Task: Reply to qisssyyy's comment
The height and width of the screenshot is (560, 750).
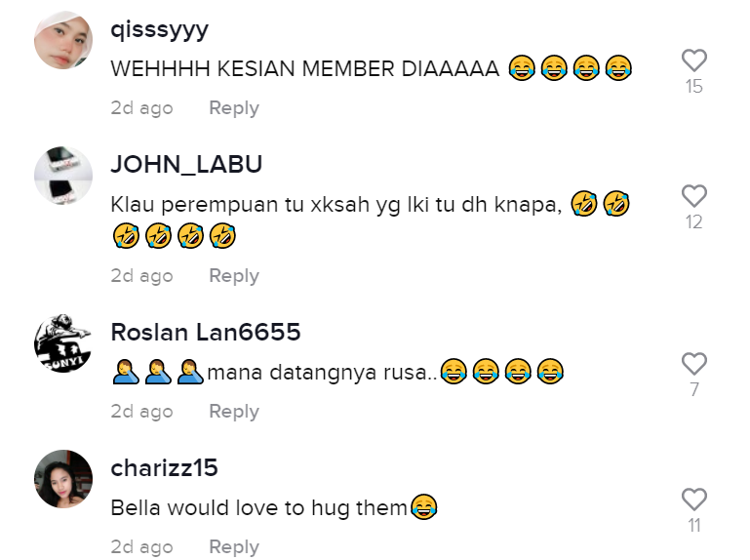Action: [234, 108]
